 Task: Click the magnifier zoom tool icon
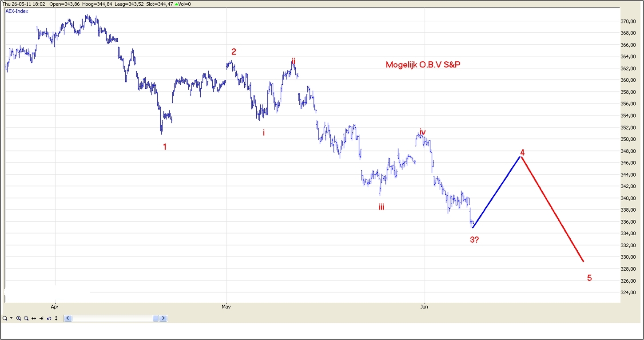click(4, 318)
